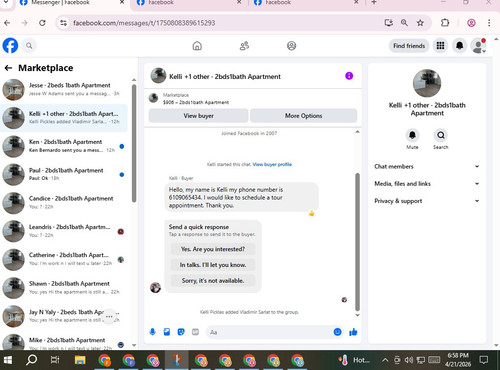500x370 pixels.
Task: Click the Find friends button
Action: click(409, 46)
